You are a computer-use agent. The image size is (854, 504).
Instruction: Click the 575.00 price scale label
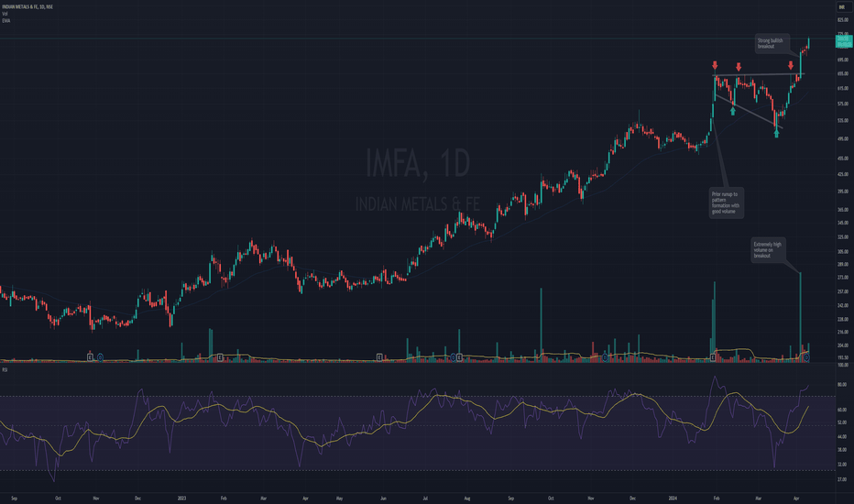(x=843, y=104)
